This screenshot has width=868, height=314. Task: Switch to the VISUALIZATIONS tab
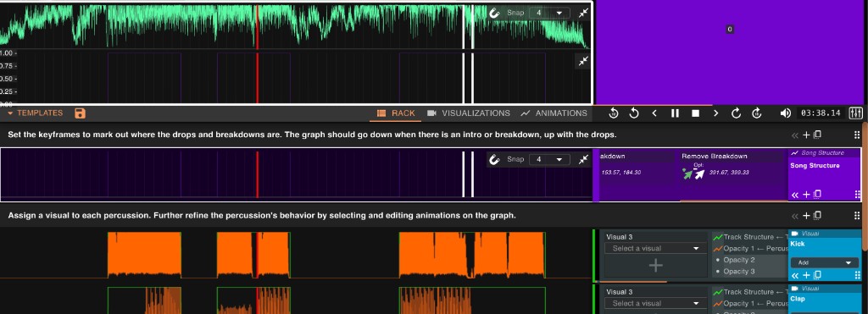468,113
